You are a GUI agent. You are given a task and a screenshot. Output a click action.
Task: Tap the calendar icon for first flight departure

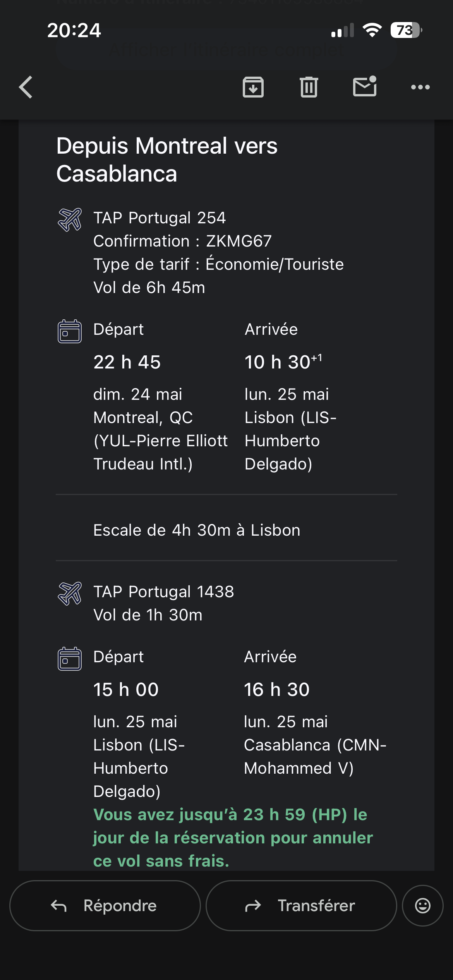(x=70, y=331)
